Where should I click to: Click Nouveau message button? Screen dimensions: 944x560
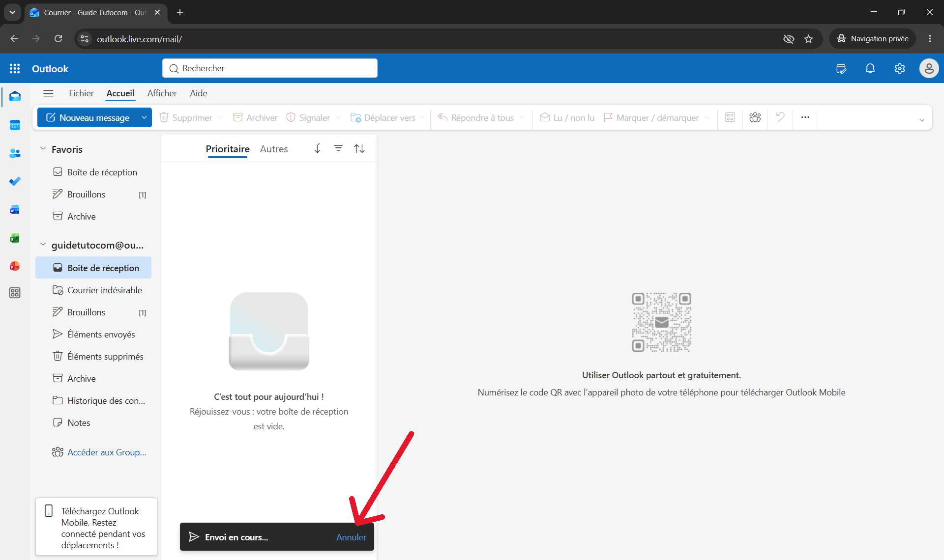[88, 117]
